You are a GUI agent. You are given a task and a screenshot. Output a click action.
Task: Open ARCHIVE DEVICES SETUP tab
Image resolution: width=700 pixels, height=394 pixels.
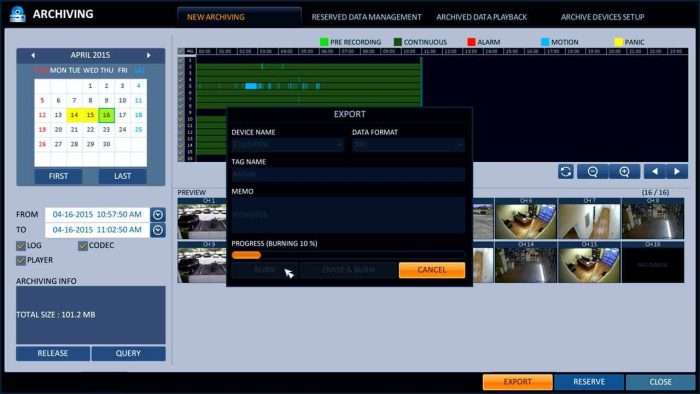(602, 17)
